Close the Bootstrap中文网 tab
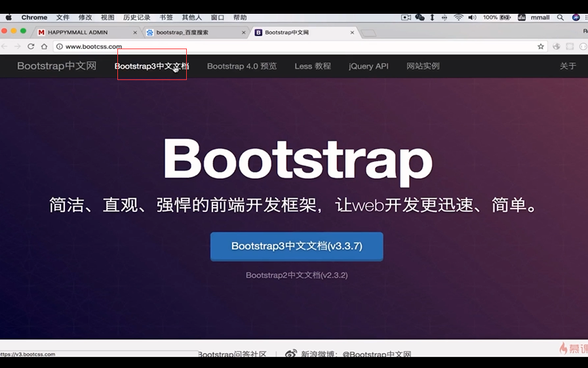The width and height of the screenshot is (588, 368). pyautogui.click(x=352, y=33)
